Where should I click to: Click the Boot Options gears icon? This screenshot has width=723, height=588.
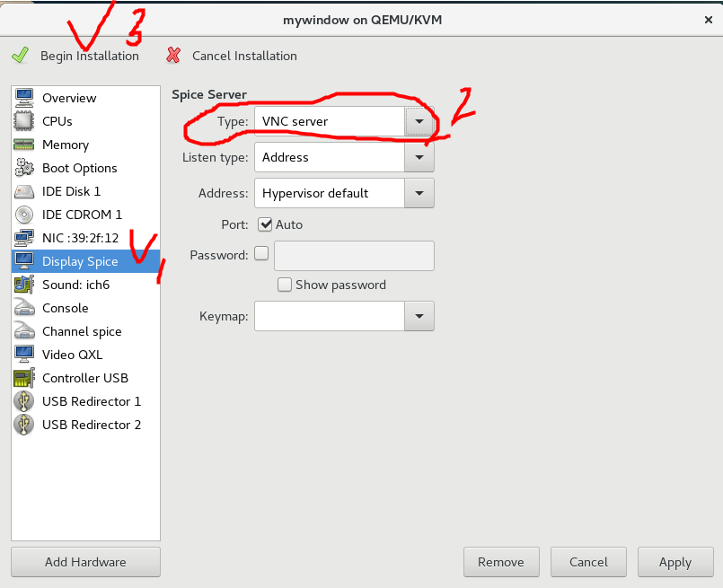24,168
